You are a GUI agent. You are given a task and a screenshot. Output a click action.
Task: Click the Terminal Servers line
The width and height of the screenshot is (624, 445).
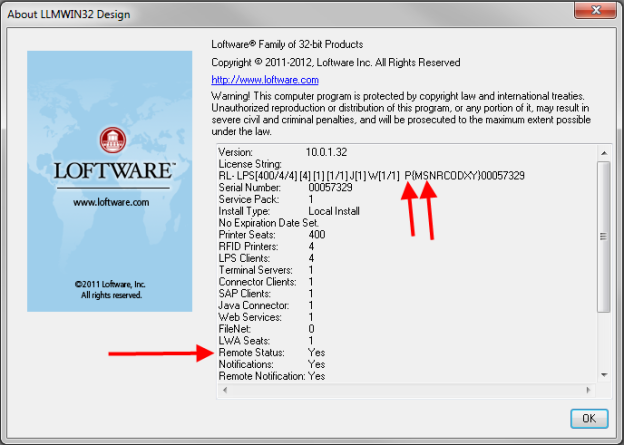(266, 270)
